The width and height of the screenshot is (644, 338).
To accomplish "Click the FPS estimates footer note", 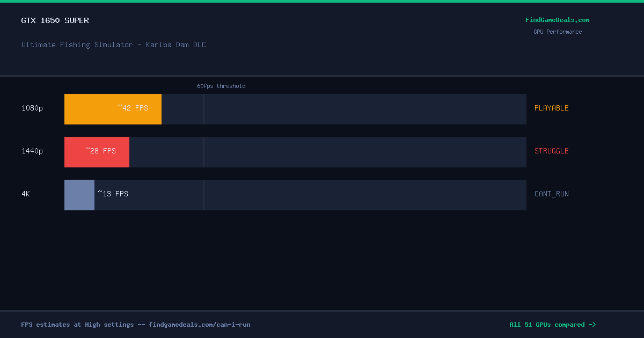I will click(x=136, y=325).
